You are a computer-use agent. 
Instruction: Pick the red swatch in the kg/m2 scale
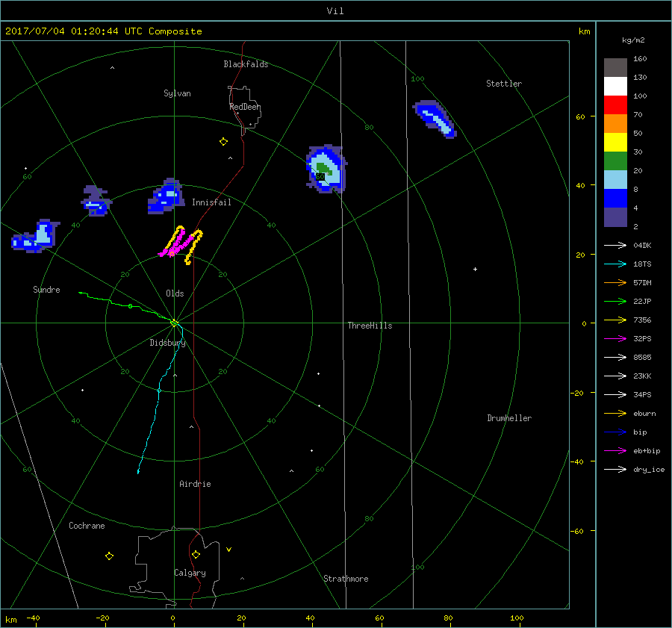coord(615,105)
